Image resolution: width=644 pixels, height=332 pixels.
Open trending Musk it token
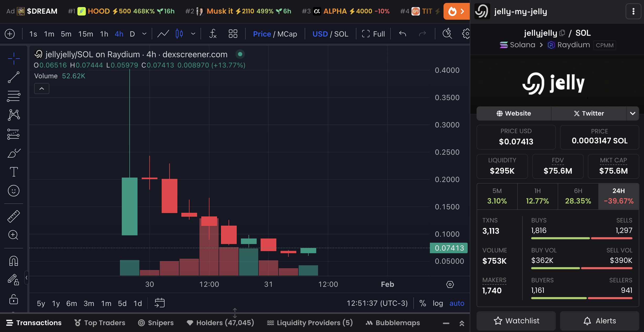[x=238, y=11]
